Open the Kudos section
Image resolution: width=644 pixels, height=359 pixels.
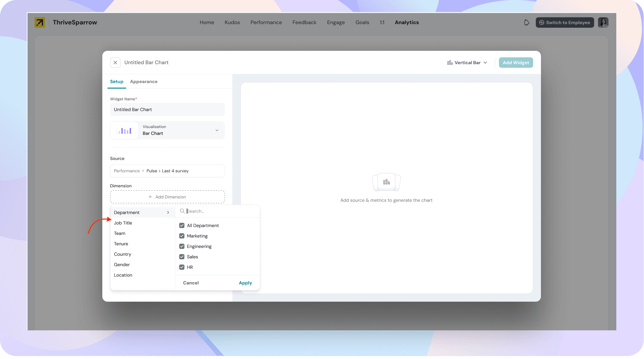pyautogui.click(x=232, y=22)
